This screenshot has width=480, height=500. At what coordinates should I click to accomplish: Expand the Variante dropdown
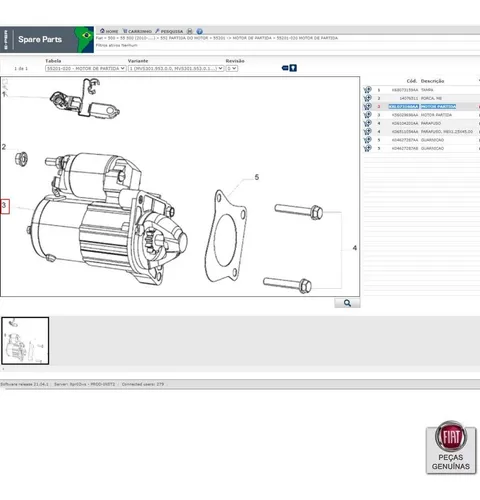(176, 68)
